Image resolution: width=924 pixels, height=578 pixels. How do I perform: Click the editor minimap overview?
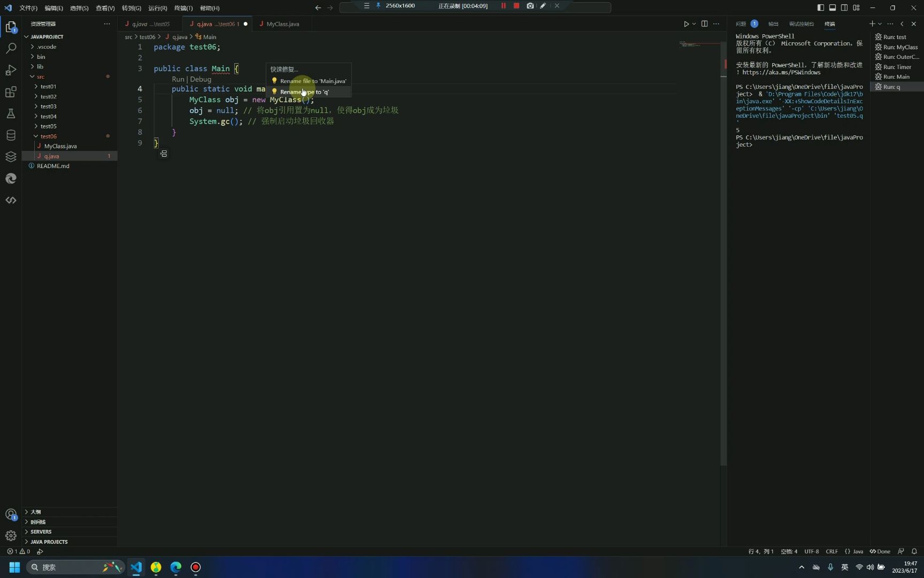(x=699, y=45)
